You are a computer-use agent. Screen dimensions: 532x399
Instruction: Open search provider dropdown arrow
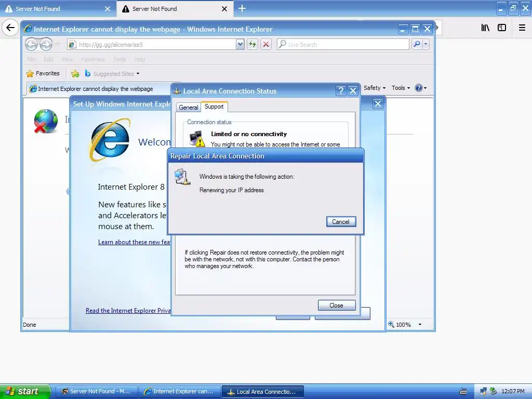tap(426, 44)
